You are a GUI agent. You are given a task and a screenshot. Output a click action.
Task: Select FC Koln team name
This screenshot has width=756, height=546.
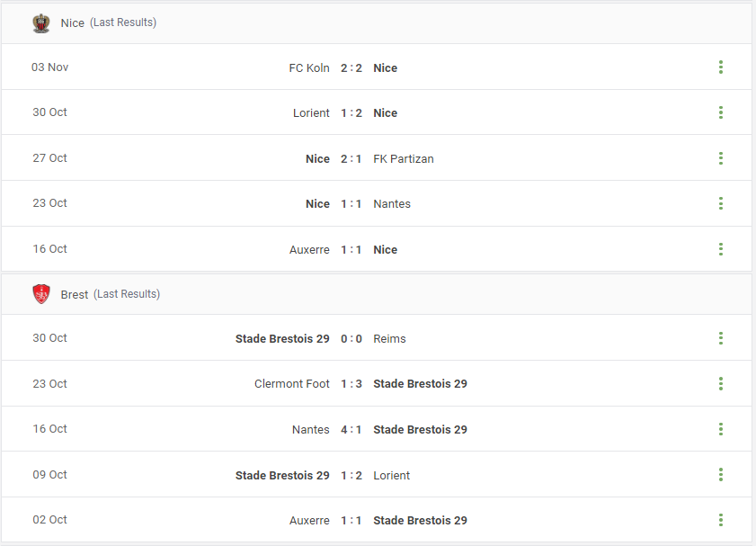309,68
